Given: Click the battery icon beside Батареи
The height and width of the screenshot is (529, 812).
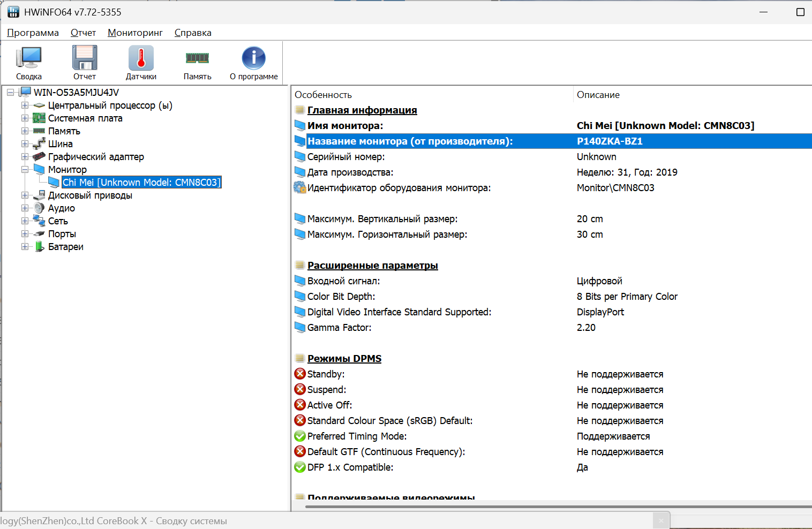Looking at the screenshot, I should coord(39,247).
